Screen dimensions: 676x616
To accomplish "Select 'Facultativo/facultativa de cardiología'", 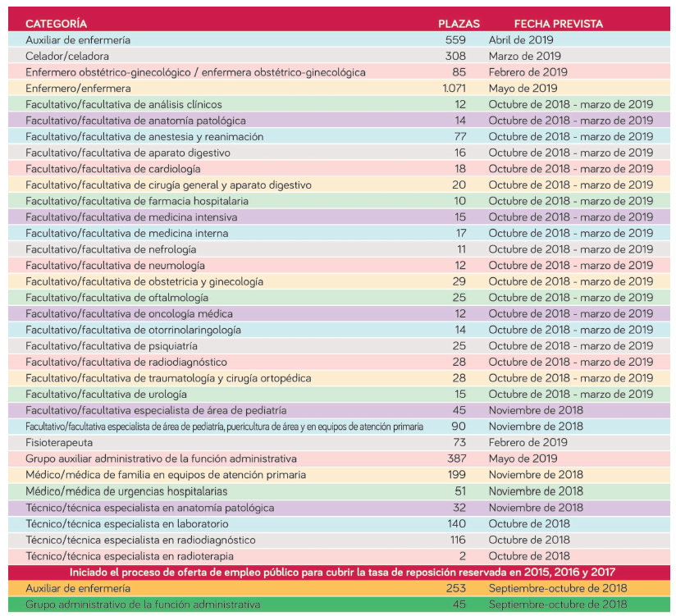I will coord(113,169).
